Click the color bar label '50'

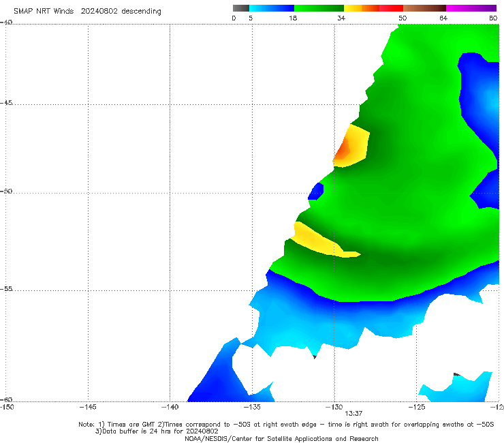point(403,18)
